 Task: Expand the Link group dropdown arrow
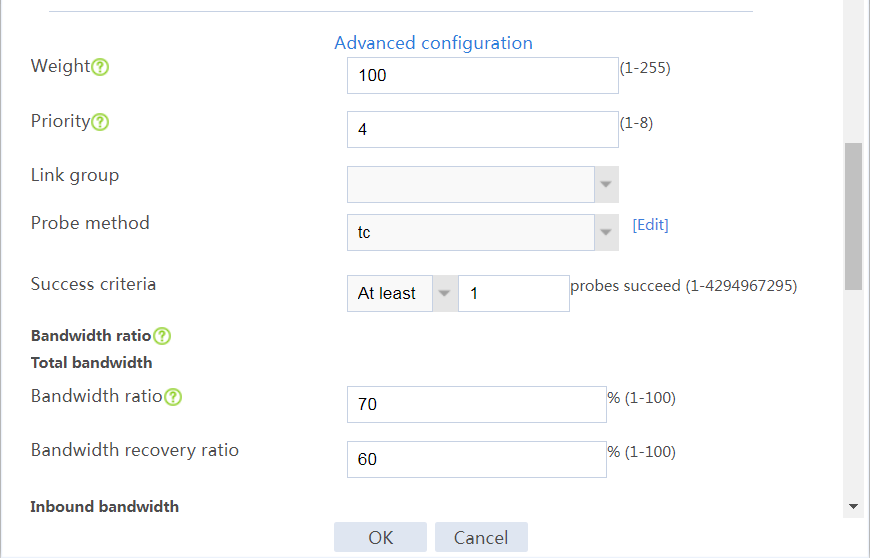coord(606,185)
